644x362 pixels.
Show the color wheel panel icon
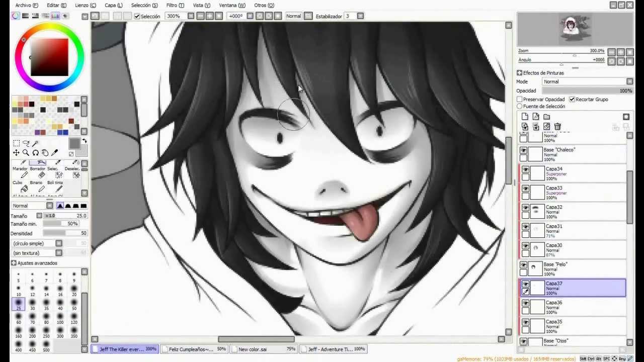[16, 16]
